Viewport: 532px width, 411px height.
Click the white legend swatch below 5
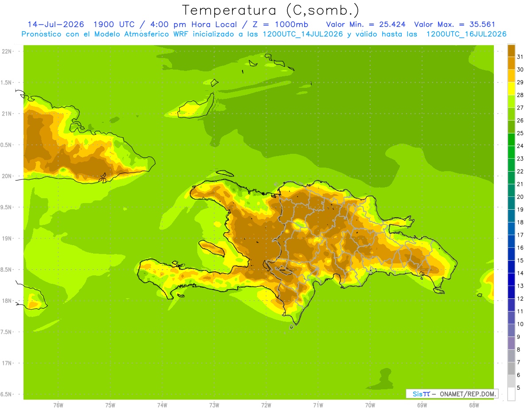(x=511, y=394)
